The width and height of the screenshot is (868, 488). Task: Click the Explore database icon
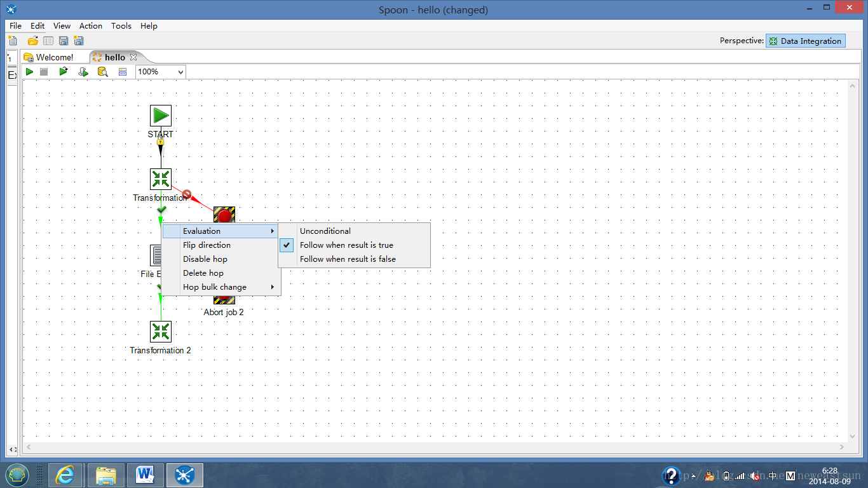click(x=102, y=72)
